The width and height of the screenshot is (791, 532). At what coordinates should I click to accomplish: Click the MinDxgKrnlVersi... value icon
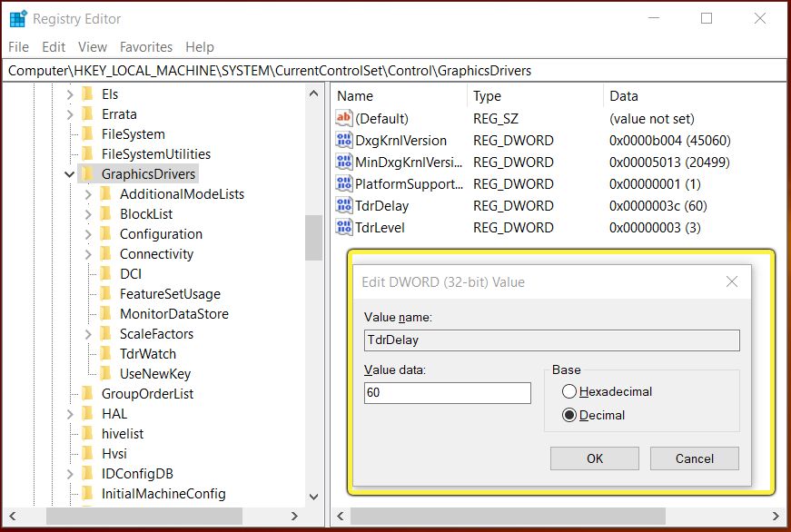(x=343, y=162)
